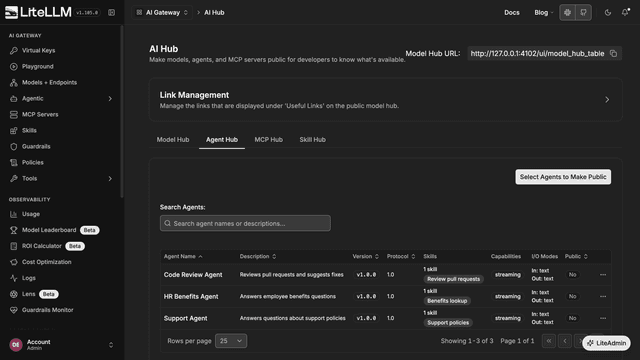This screenshot has width=640, height=360.
Task: Sort by Public column
Action: point(576,256)
